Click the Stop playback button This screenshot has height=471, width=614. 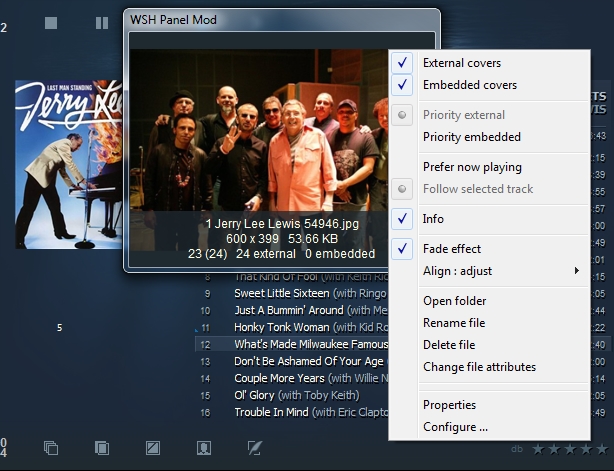51,22
